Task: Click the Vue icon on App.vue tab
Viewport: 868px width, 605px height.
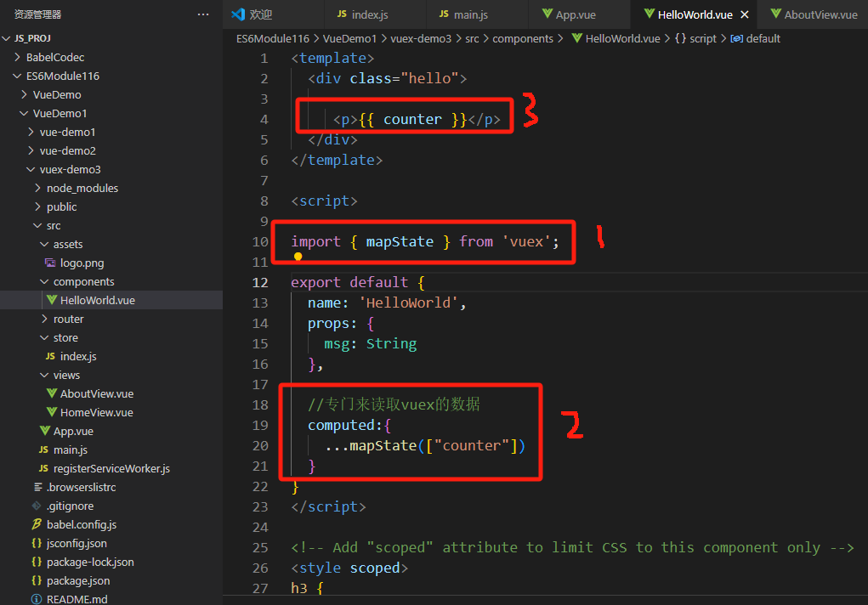Action: click(547, 14)
